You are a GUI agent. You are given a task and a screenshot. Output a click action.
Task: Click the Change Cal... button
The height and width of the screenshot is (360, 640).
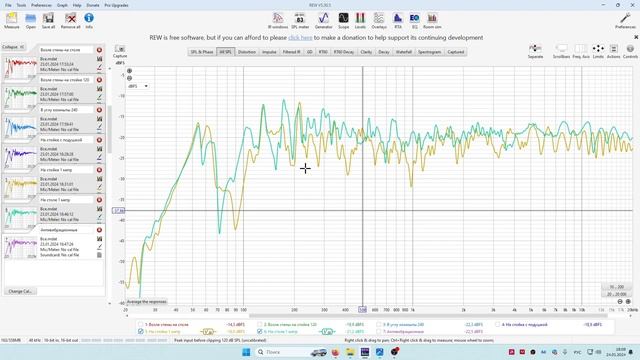pyautogui.click(x=20, y=291)
